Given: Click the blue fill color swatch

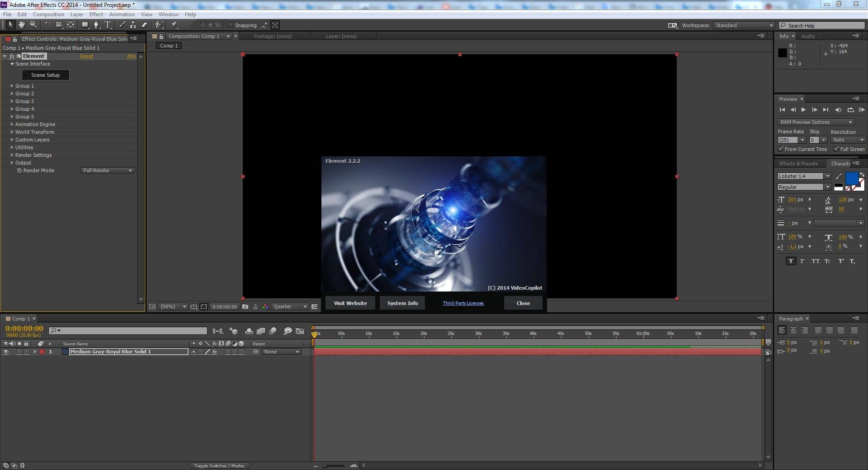Looking at the screenshot, I should [852, 179].
